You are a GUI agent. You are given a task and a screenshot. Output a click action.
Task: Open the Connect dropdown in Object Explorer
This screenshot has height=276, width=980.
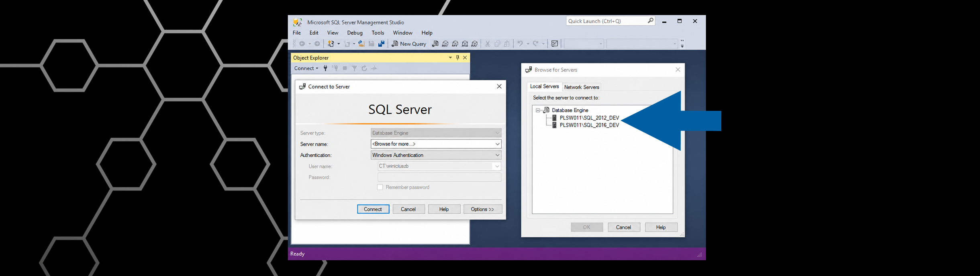click(306, 68)
